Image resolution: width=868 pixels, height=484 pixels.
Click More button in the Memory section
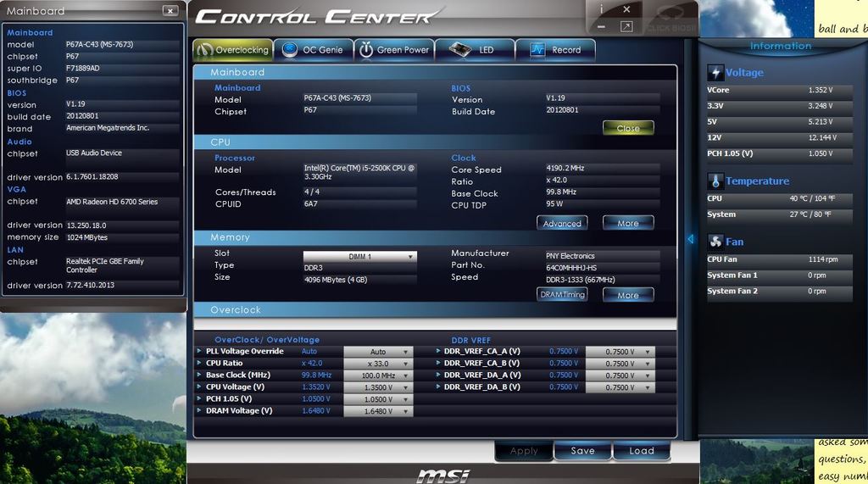tap(628, 295)
